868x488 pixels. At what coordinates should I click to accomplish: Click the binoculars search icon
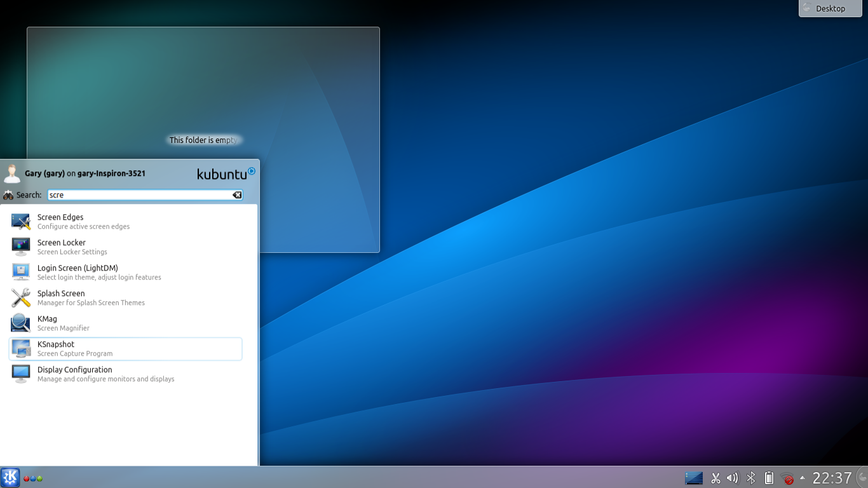(x=8, y=195)
